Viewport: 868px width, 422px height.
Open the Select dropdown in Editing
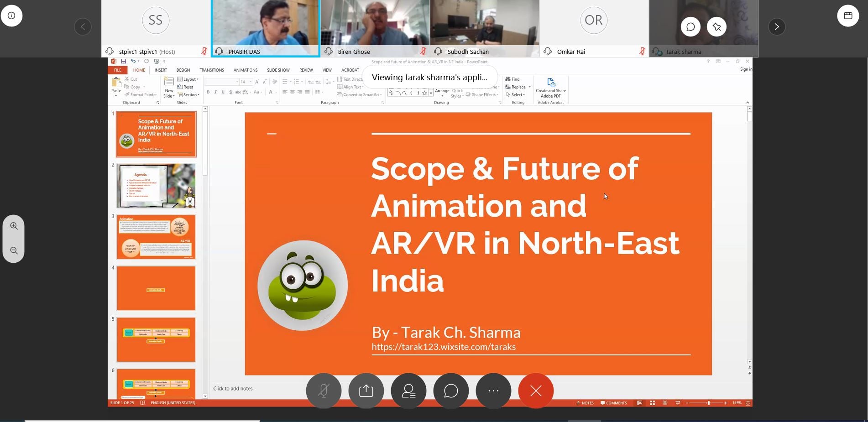(x=515, y=95)
